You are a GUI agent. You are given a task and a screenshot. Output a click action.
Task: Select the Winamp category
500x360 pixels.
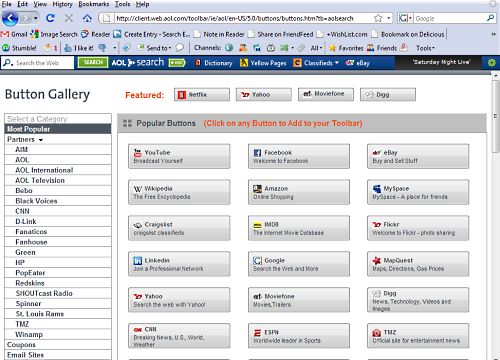58,334
